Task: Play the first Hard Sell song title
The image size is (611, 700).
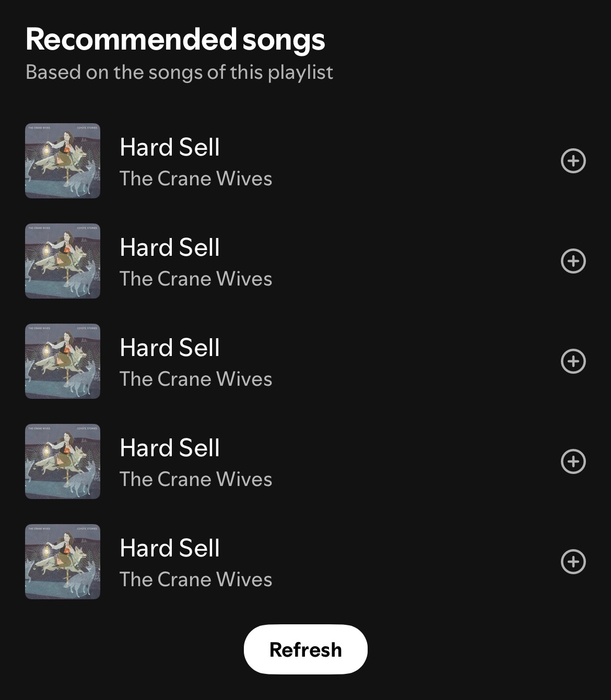Action: point(170,147)
